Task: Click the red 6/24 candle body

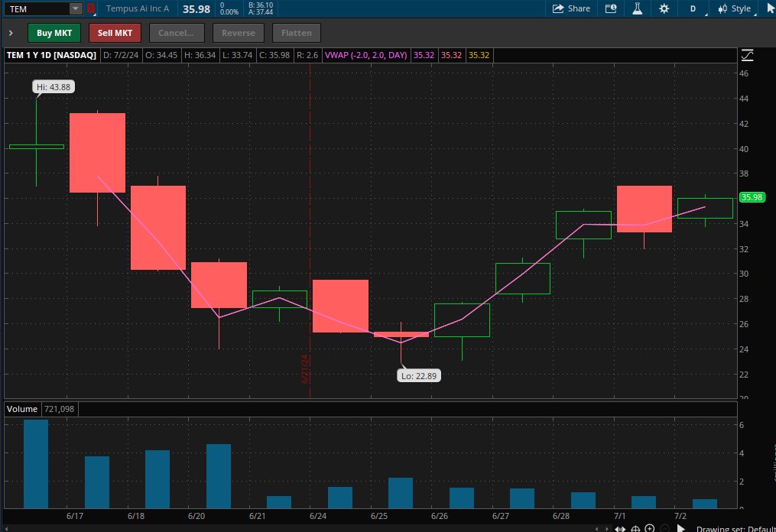Action: (x=340, y=306)
